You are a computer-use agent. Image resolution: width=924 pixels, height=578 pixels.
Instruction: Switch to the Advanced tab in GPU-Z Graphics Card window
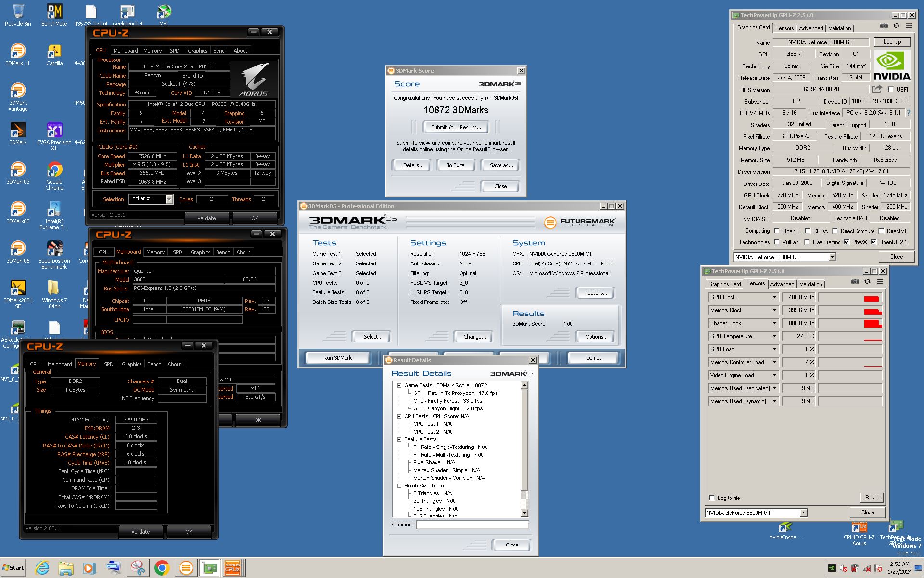tap(811, 28)
